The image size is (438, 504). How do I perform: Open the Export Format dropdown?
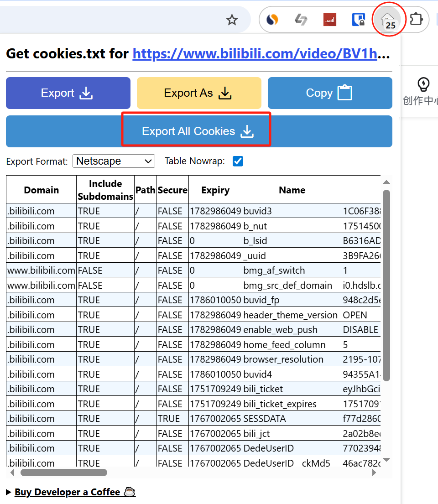pos(114,161)
